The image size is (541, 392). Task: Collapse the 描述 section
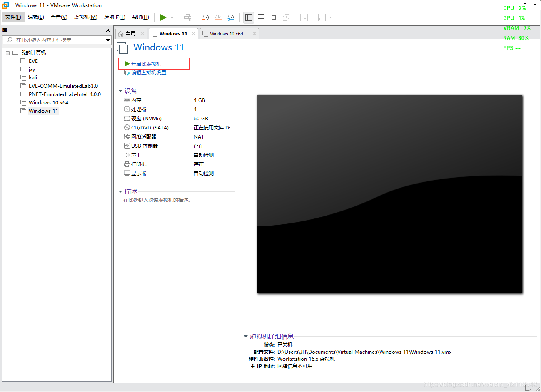point(120,192)
